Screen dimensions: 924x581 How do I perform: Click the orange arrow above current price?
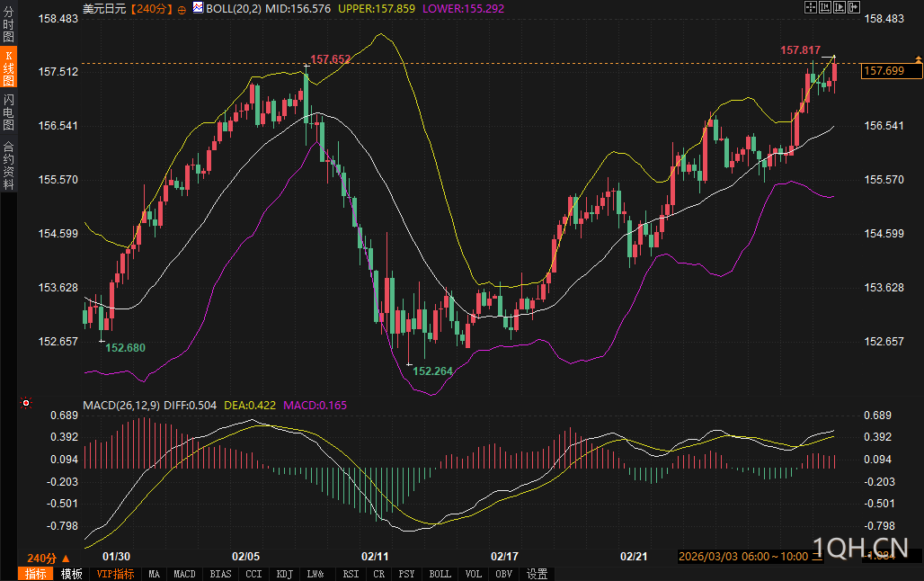click(918, 58)
